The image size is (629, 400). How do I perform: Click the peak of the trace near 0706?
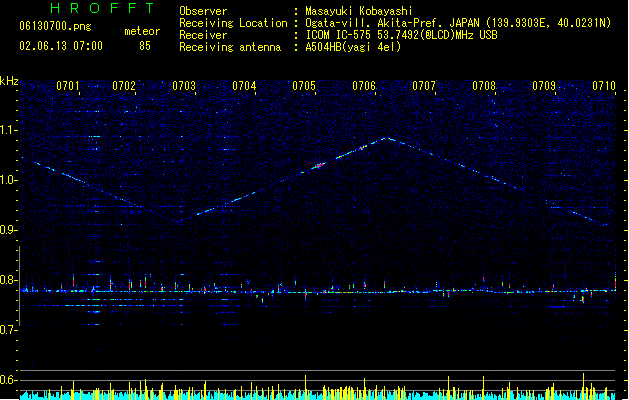coord(388,139)
